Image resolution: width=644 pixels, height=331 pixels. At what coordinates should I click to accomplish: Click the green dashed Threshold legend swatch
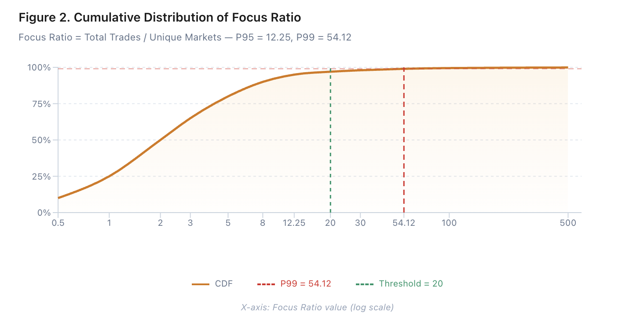[364, 284]
